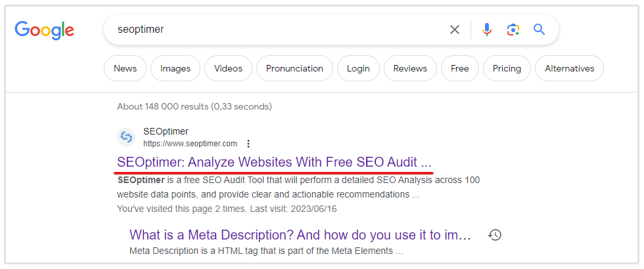Click the SEOptimer site favicon
The height and width of the screenshot is (269, 644).
[126, 137]
